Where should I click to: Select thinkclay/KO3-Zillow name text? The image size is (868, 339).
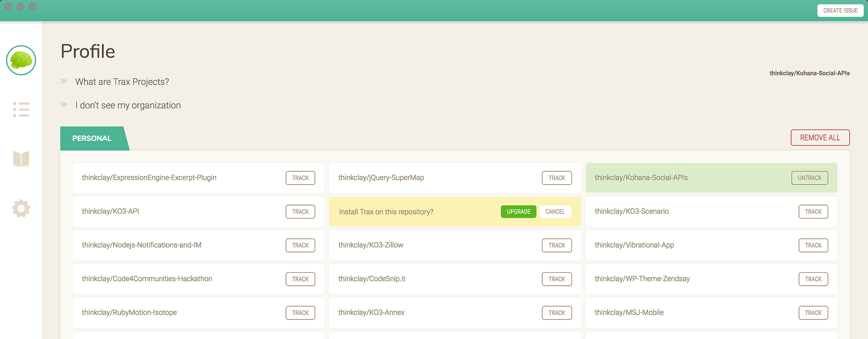[371, 245]
